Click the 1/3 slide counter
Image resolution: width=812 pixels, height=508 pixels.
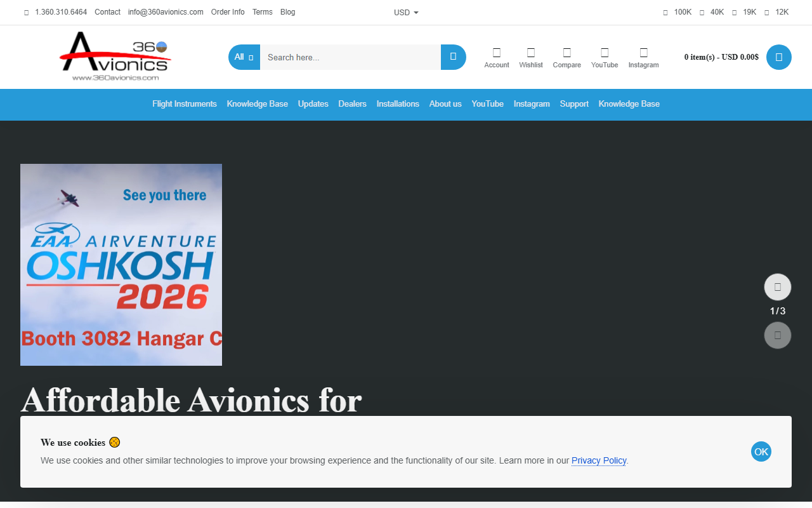pos(778,311)
